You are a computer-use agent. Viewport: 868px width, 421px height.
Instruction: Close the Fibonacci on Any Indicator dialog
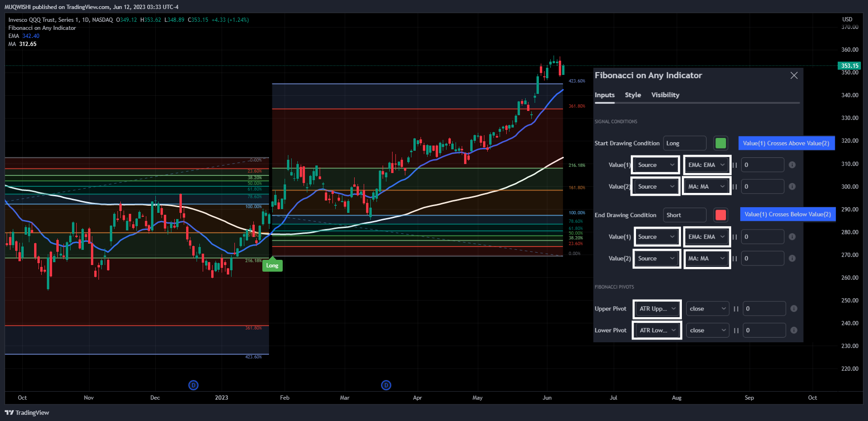(x=794, y=75)
